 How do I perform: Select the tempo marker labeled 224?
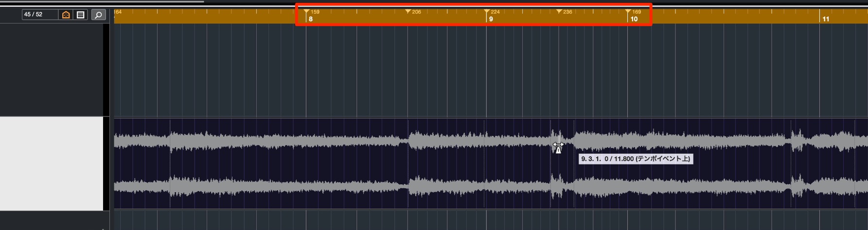tap(487, 12)
